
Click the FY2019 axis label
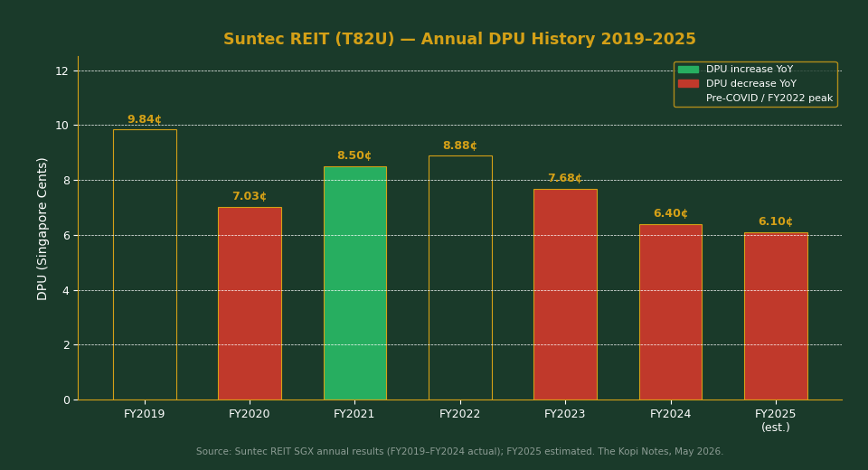pyautogui.click(x=145, y=414)
